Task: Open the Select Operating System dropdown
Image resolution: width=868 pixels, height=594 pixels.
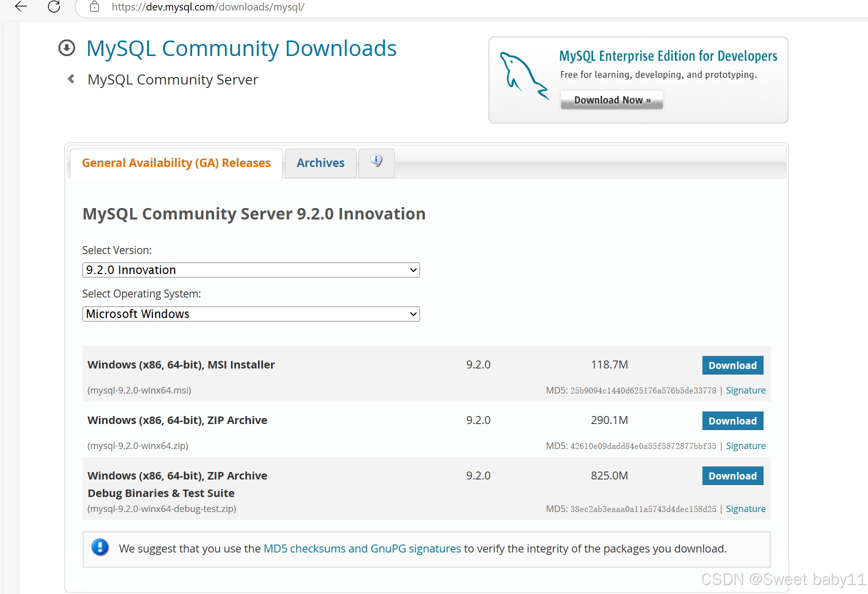Action: (x=251, y=314)
